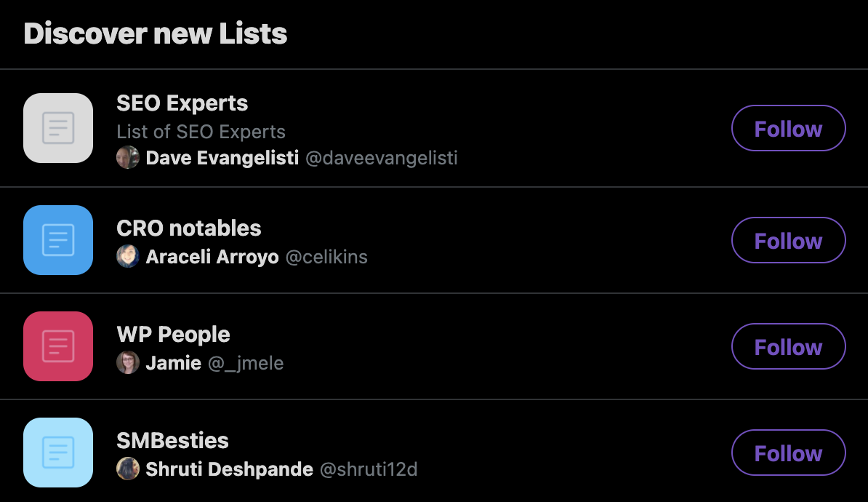The width and height of the screenshot is (868, 502).
Task: Click Dave Evangelisti's profile avatar
Action: 128,157
